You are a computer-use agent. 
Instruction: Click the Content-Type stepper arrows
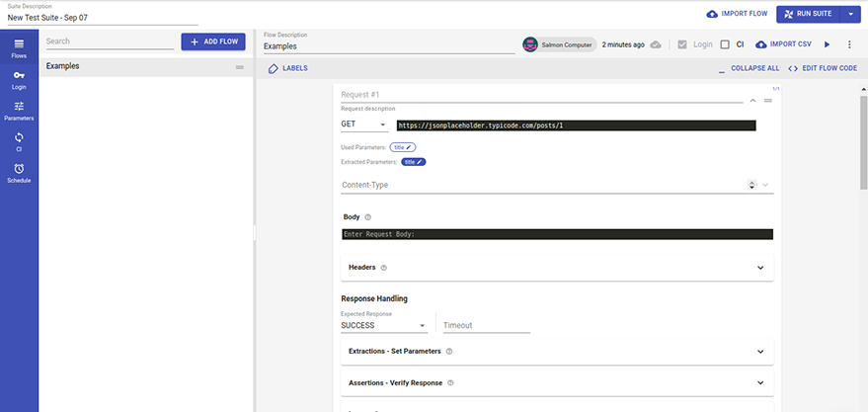[751, 185]
